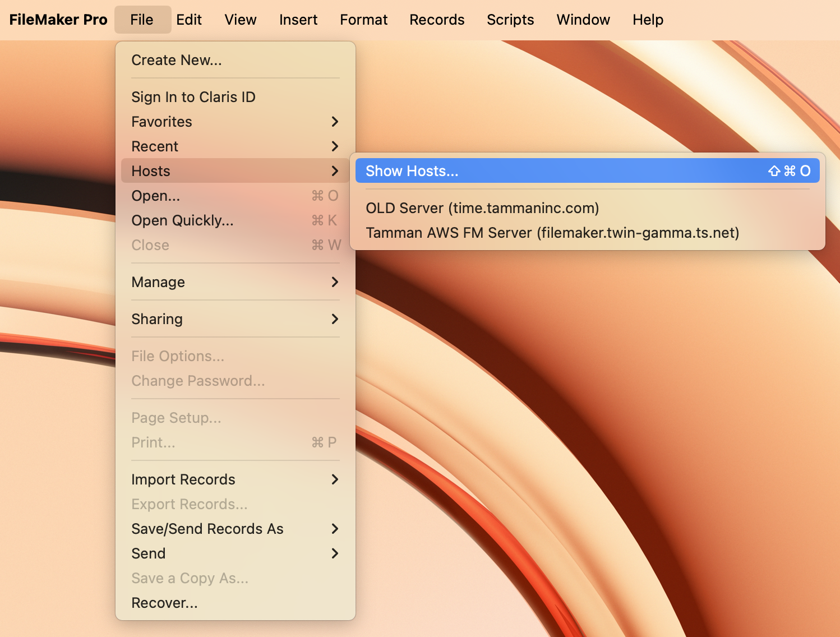
Task: Open the Records menu
Action: click(x=437, y=20)
